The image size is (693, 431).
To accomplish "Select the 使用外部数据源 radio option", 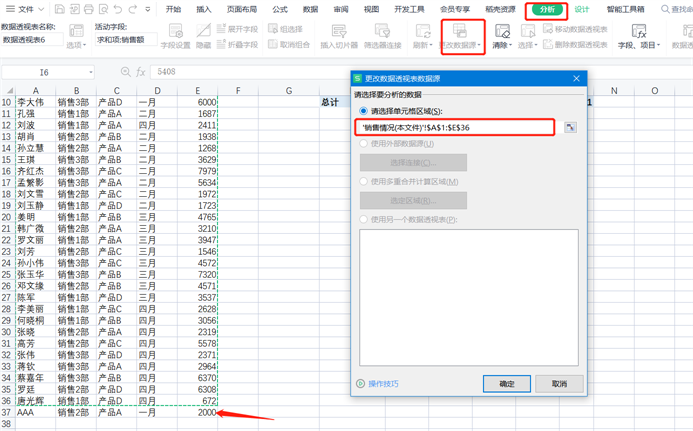I will click(x=364, y=144).
